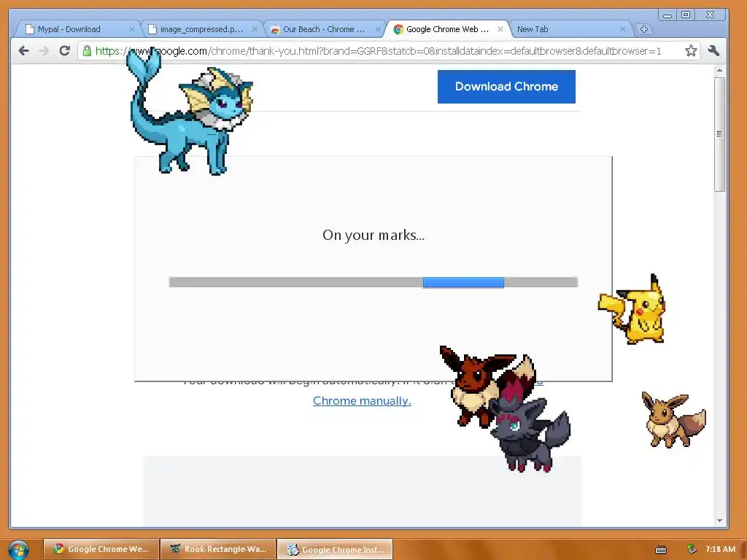Switch to Google Chrome We... taskbar button
747x560 pixels.
point(101,549)
